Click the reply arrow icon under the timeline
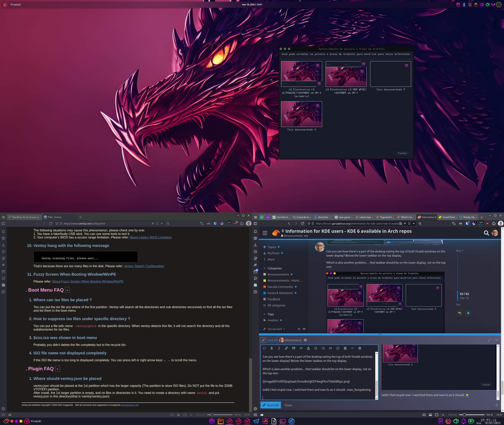This screenshot has width=504, height=425. (460, 313)
